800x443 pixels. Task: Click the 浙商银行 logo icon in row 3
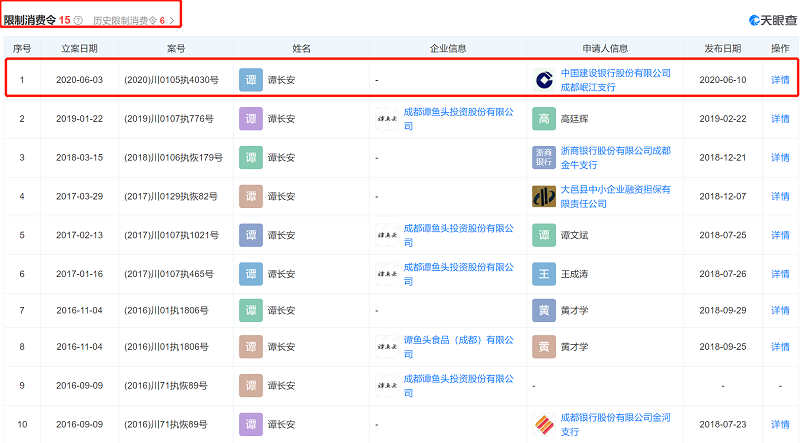pos(544,157)
